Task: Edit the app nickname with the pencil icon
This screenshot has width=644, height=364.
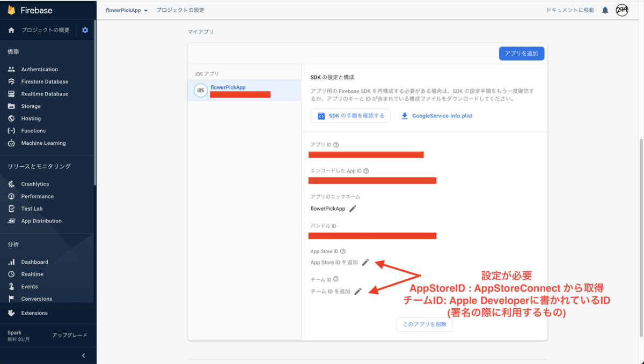Action: tap(353, 209)
